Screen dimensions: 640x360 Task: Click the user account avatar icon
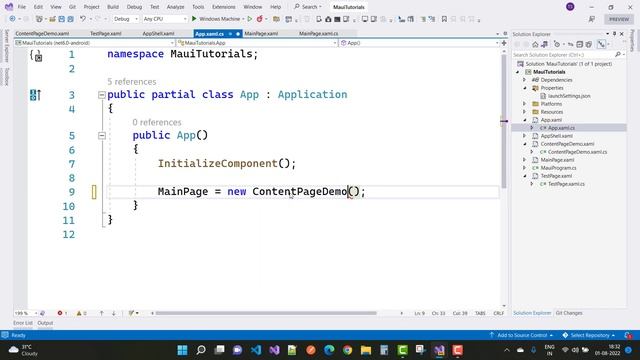coord(570,7)
